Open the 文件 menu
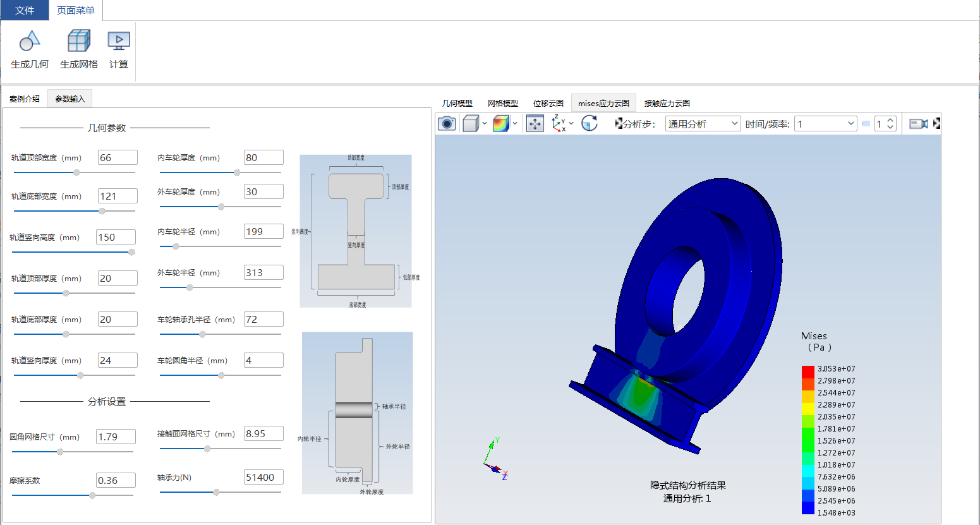This screenshot has height=525, width=980. (x=25, y=10)
